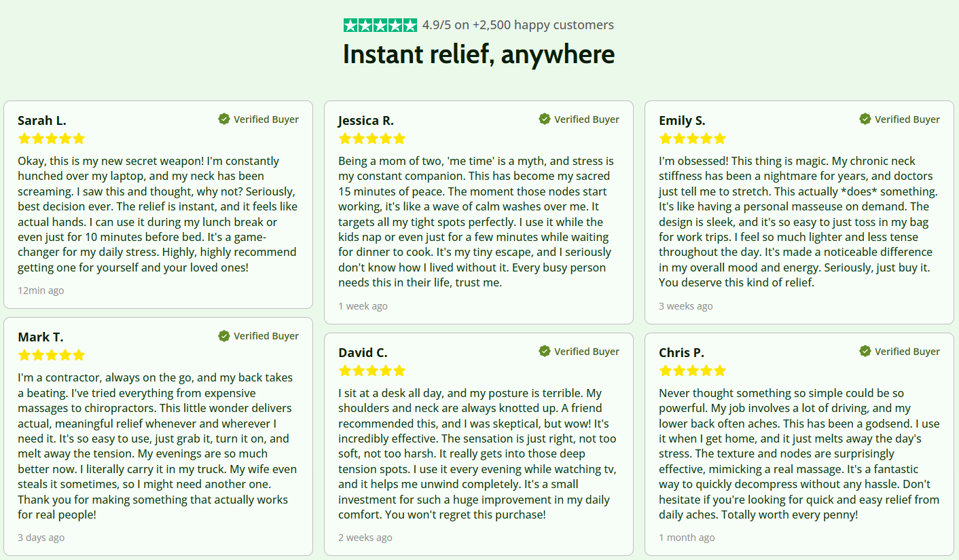Click the yellow star rating under Chris P.
The image size is (959, 560).
coord(693,371)
